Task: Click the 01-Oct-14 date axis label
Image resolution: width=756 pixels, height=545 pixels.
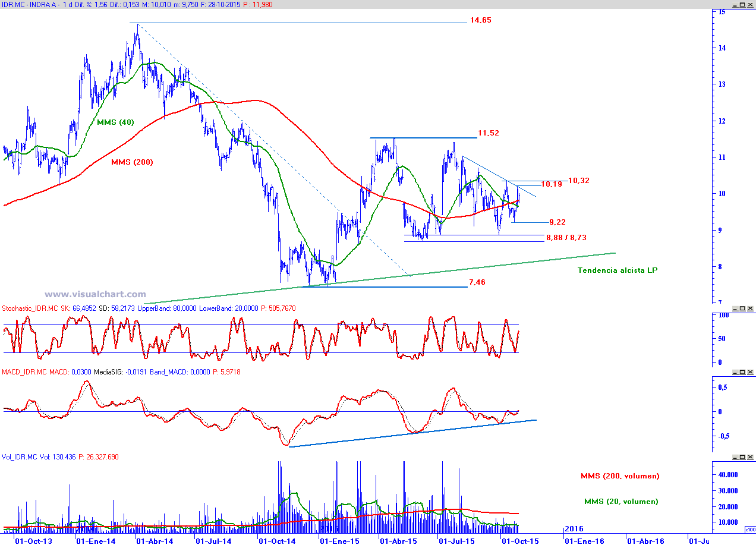Action: click(x=276, y=541)
